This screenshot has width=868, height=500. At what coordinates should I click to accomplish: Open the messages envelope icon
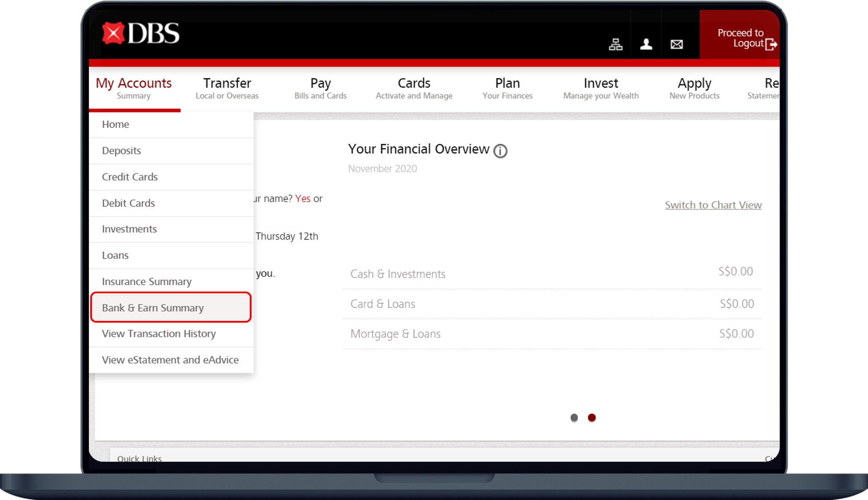pos(676,44)
